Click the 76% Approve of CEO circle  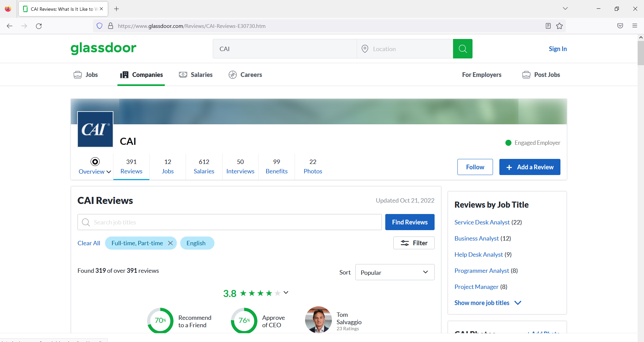point(244,320)
